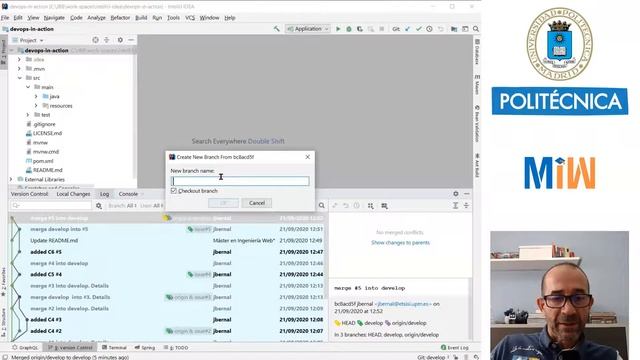Click the Show changes to parents link
Viewport: 640px width, 360px height.
pos(400,242)
